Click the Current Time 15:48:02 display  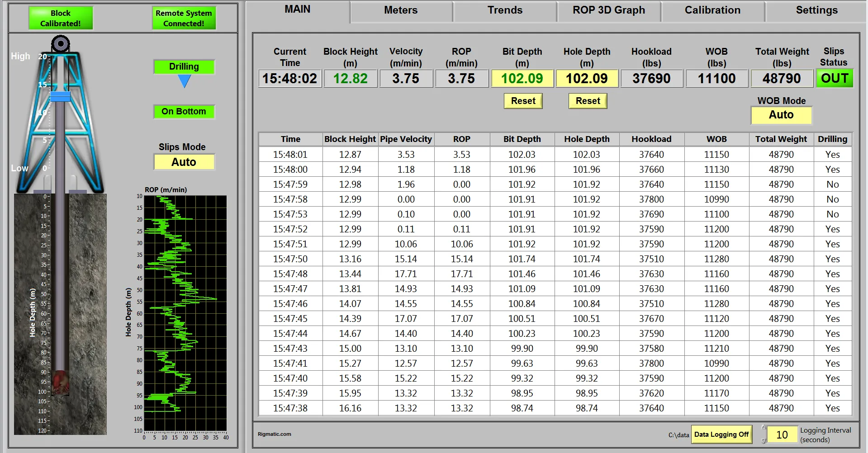290,78
